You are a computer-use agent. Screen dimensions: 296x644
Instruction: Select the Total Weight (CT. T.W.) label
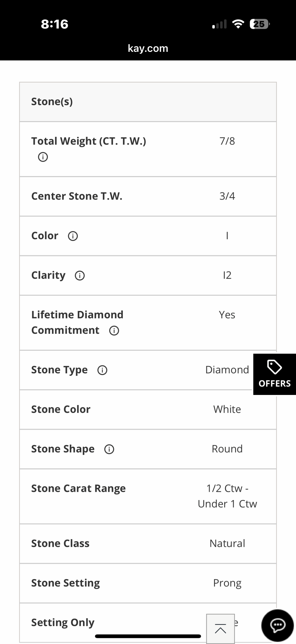89,141
